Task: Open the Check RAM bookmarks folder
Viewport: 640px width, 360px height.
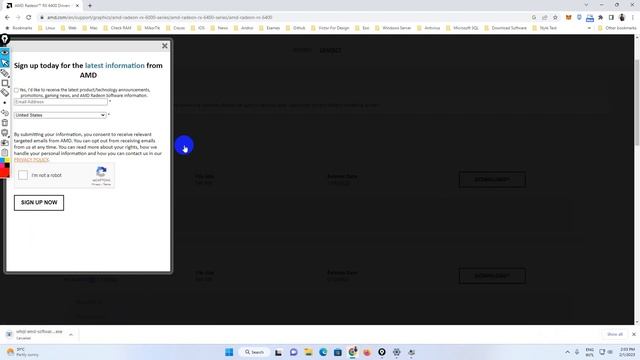Action: point(118,28)
